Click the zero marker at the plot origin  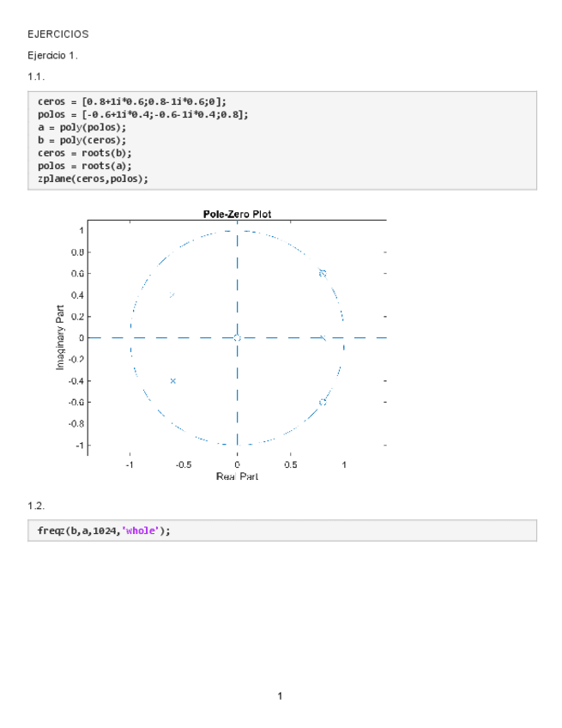(238, 337)
